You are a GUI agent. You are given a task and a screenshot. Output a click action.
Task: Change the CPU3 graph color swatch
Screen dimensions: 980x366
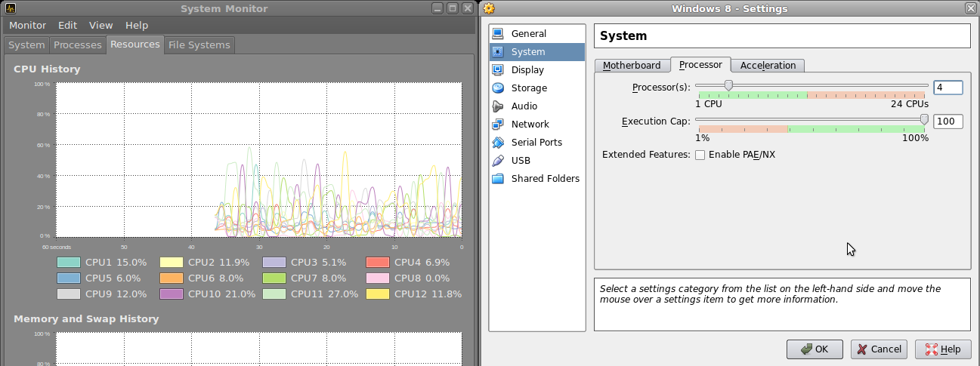point(274,263)
